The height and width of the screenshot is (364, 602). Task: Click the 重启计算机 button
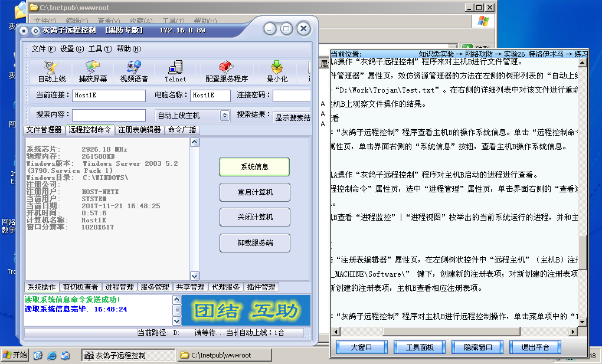254,192
